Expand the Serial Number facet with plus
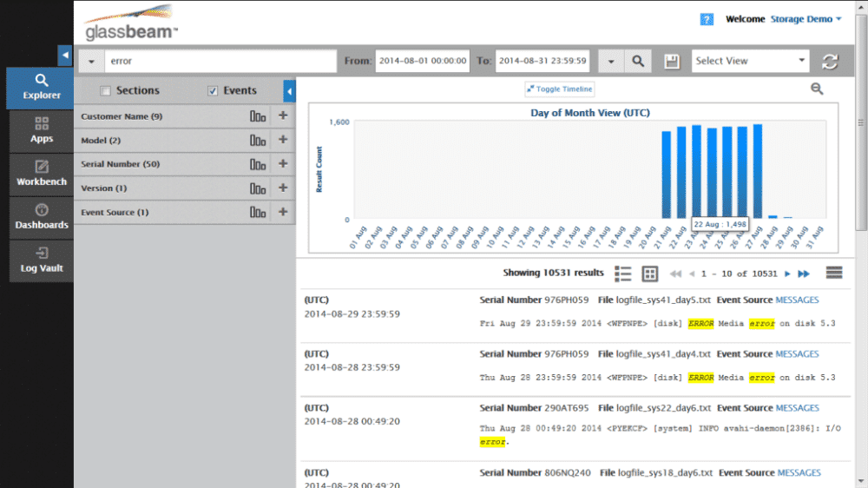 (x=282, y=164)
